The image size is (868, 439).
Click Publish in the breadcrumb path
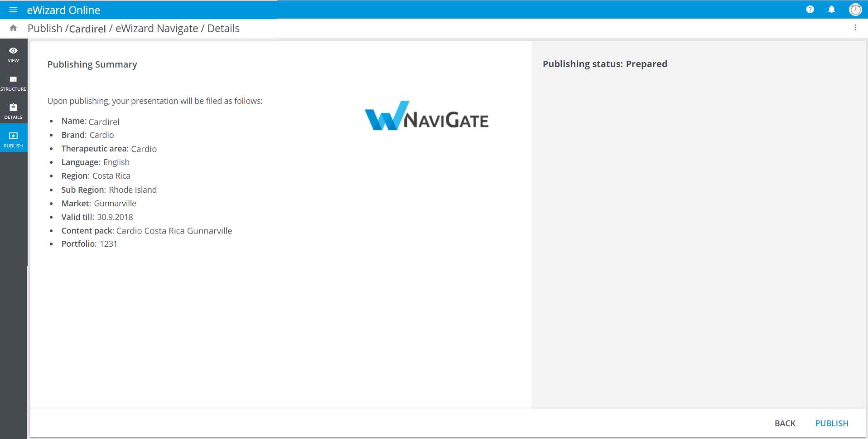click(x=45, y=29)
